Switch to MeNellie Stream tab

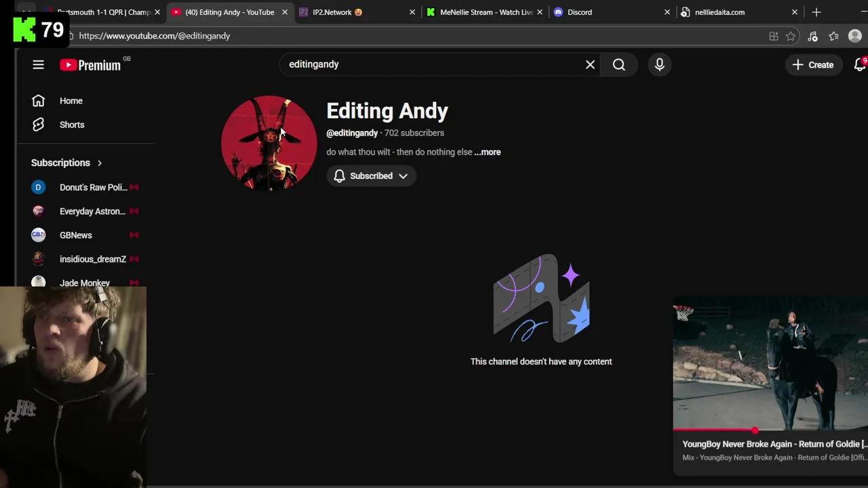pyautogui.click(x=486, y=12)
